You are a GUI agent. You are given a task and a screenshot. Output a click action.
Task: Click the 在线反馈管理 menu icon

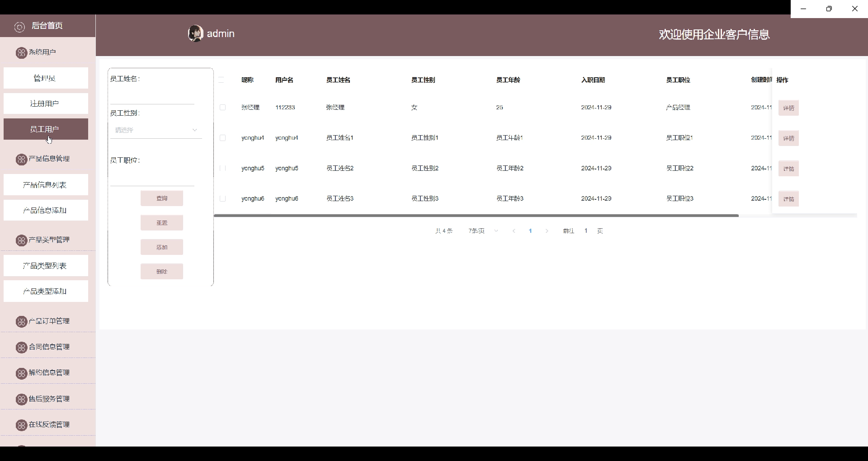[21, 425]
